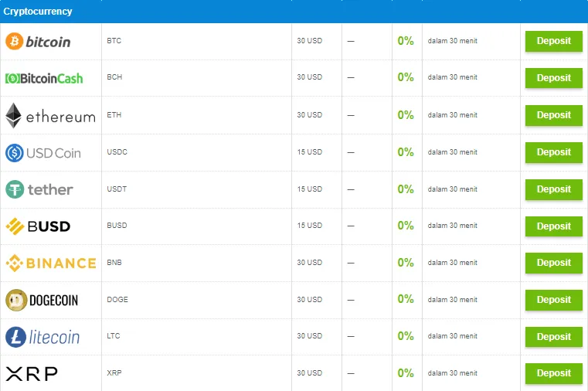Click the tether logo

(x=39, y=189)
